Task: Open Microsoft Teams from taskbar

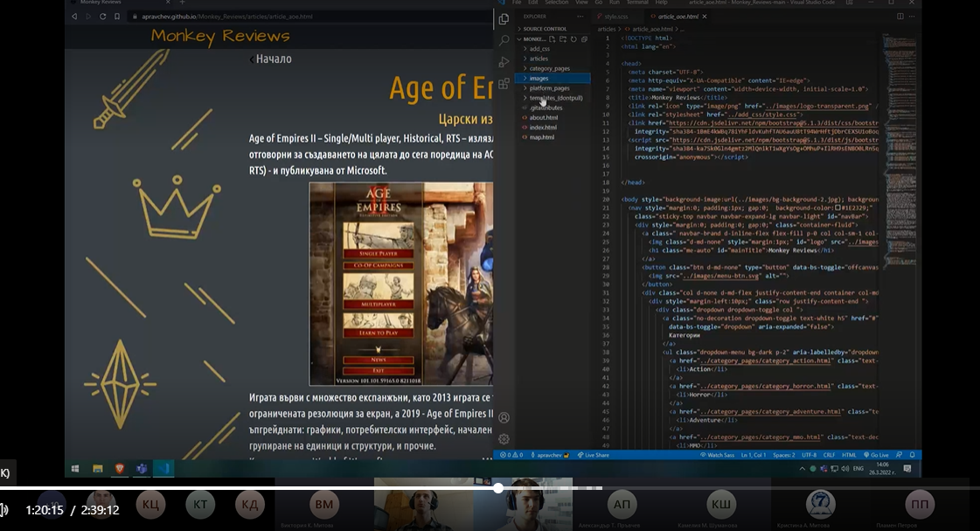Action: click(x=142, y=469)
